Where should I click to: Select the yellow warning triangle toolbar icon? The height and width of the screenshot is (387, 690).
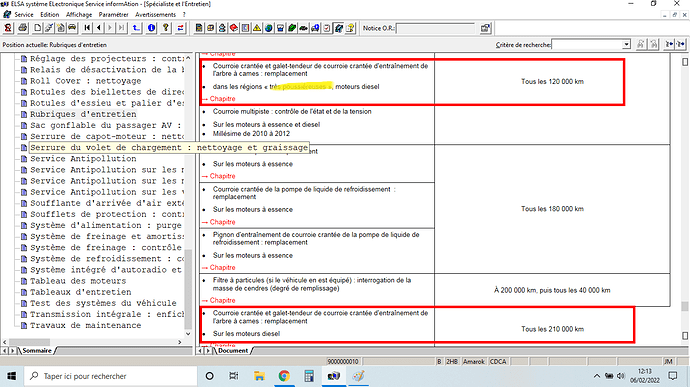point(257,28)
